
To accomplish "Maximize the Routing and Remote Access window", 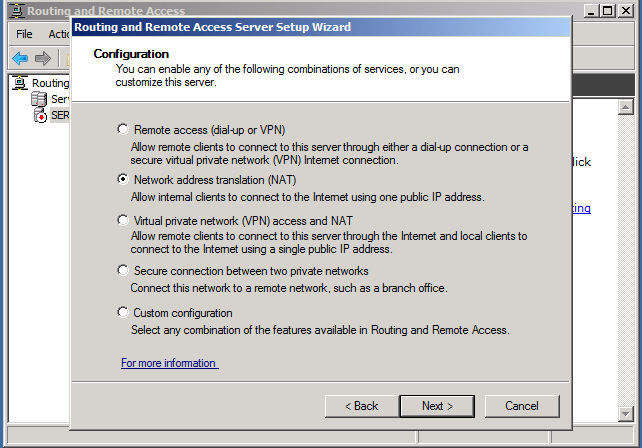I will pyautogui.click(x=608, y=11).
